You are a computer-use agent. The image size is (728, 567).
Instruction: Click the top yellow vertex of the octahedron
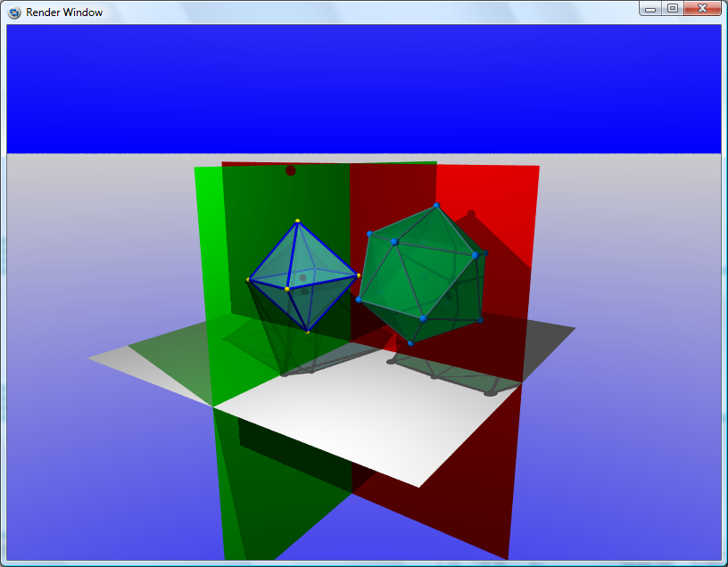(297, 221)
